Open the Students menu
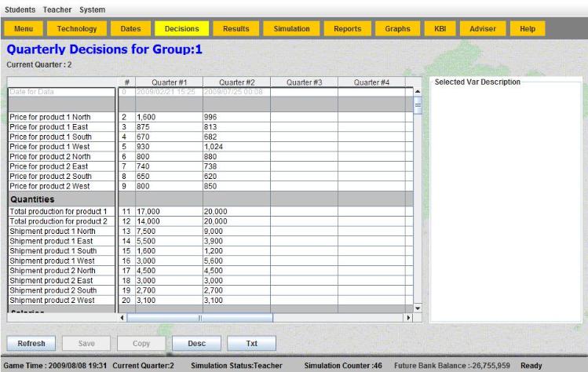Image resolution: width=588 pixels, height=372 pixels. (20, 9)
